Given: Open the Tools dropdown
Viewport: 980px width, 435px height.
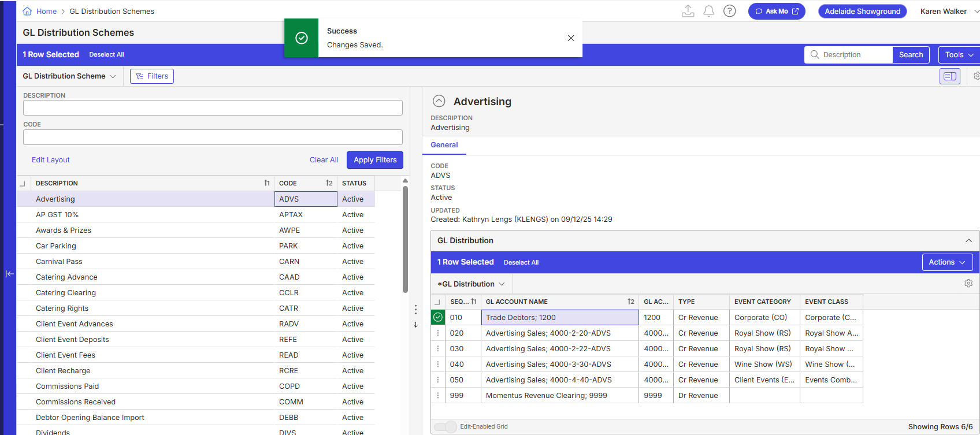Looking at the screenshot, I should (959, 55).
